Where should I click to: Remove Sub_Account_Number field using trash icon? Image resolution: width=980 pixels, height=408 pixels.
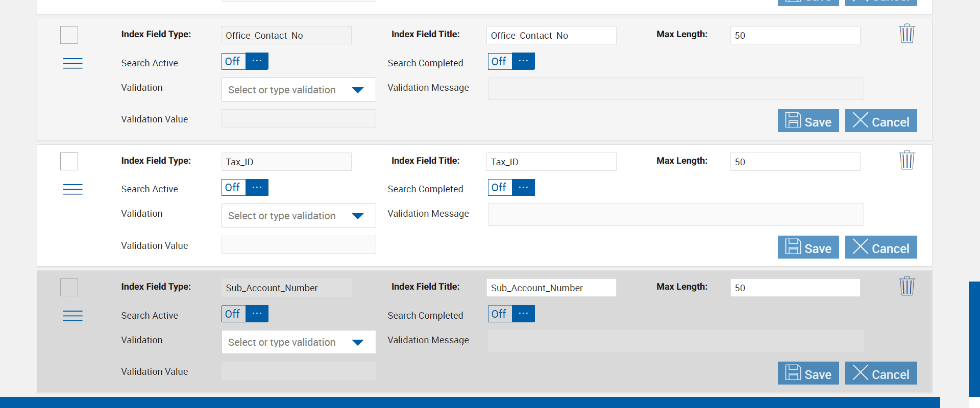click(x=906, y=286)
